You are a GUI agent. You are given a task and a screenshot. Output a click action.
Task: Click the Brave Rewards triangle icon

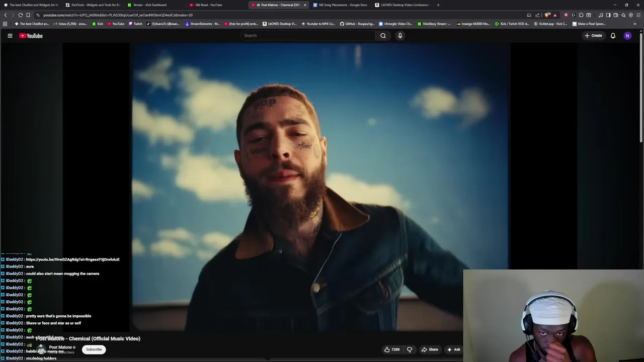pyautogui.click(x=555, y=15)
